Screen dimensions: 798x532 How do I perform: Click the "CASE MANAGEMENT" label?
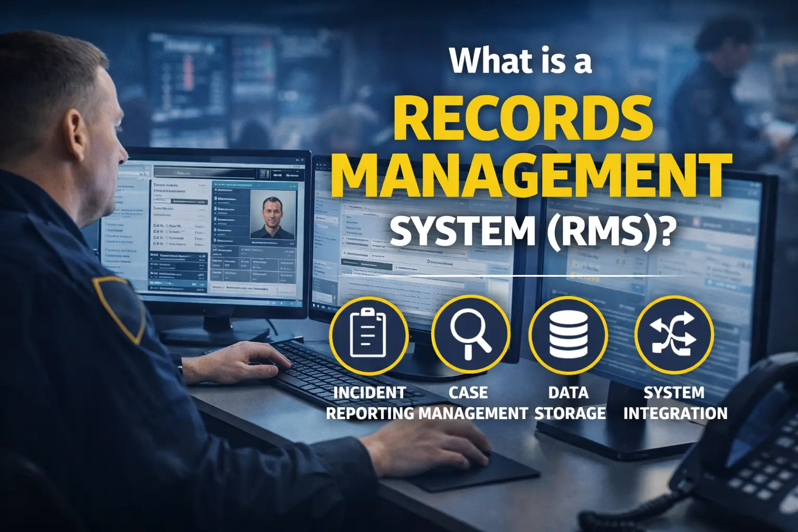473,403
